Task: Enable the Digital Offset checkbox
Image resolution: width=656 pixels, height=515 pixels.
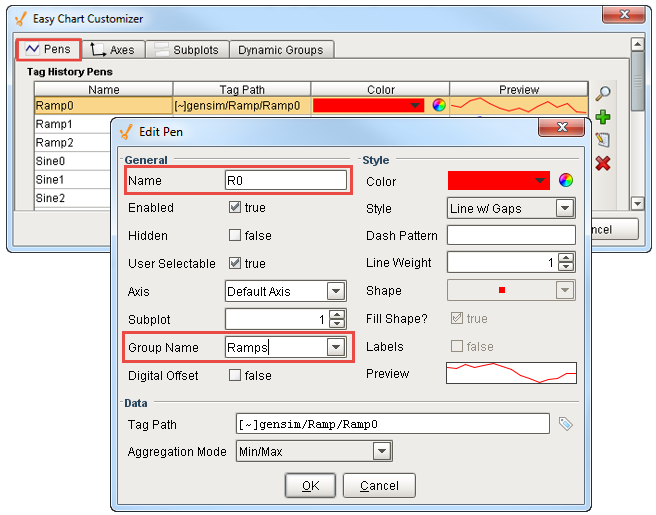Action: click(235, 376)
